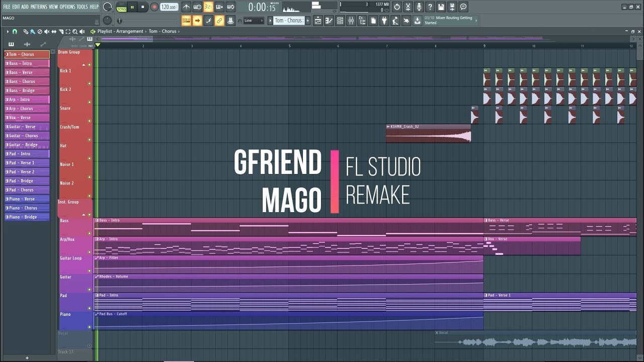644x362 pixels.
Task: Click the loop recording icon
Action: pos(230,7)
